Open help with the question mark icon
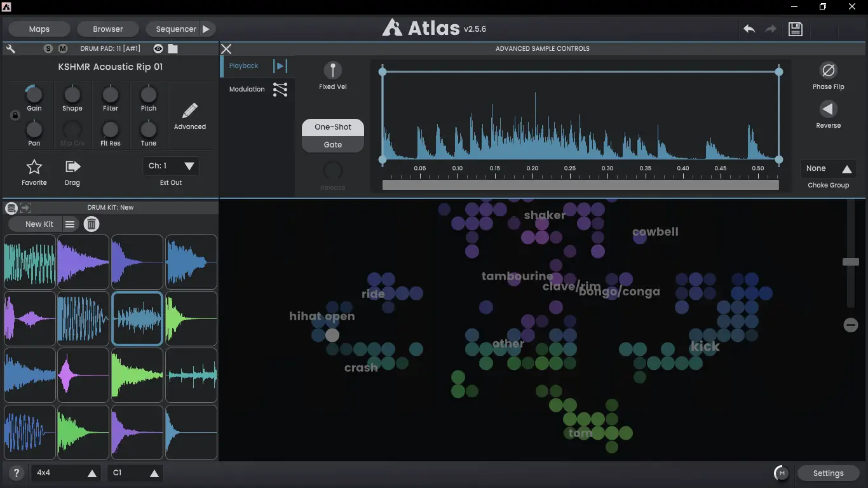The width and height of the screenshot is (868, 488). (x=17, y=473)
